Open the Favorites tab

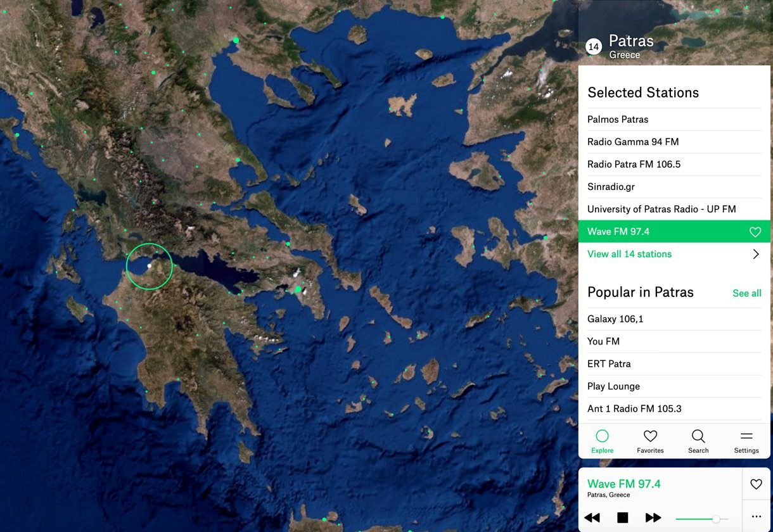[650, 441]
